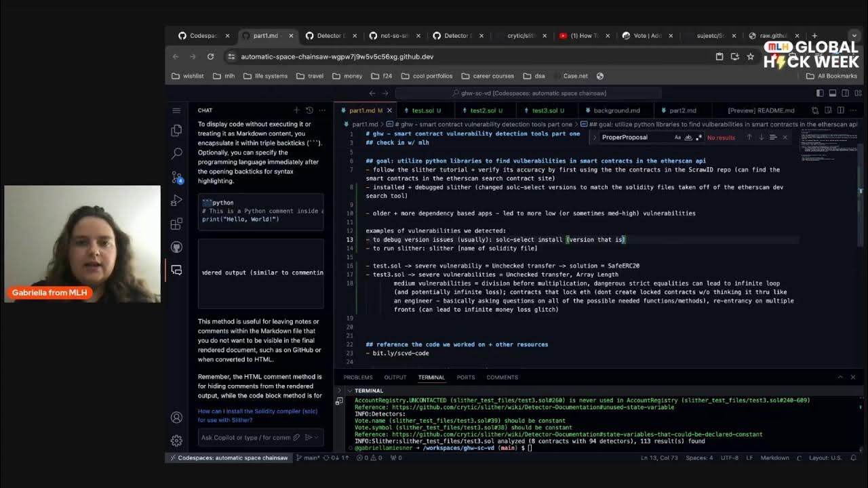The height and width of the screenshot is (488, 868).
Task: Toggle Match Case in the find widget
Action: click(x=677, y=137)
